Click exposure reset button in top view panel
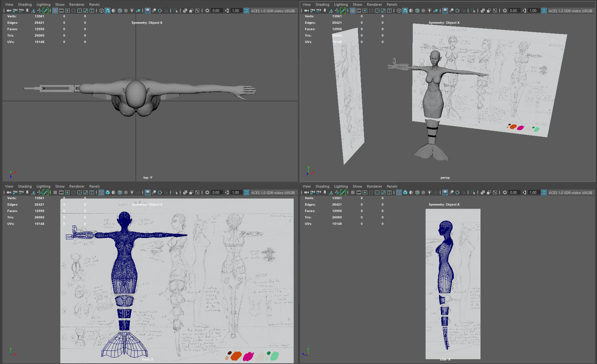The image size is (597, 364). [x=207, y=11]
